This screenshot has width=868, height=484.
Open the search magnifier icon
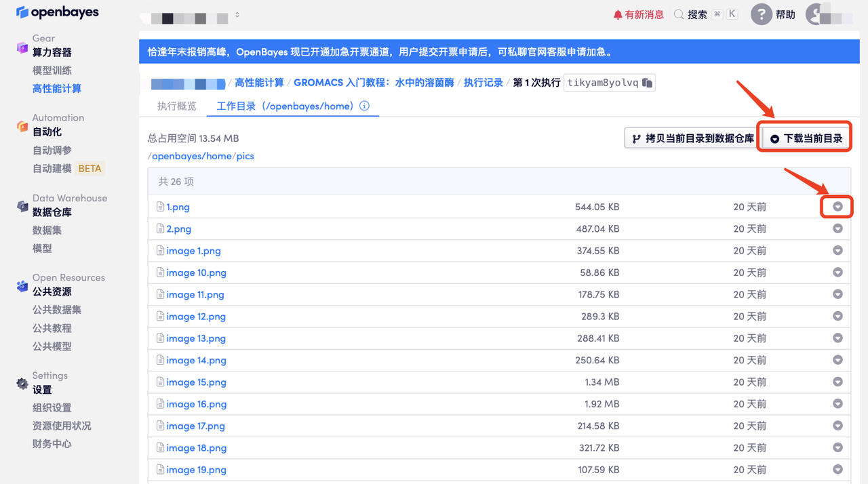(x=678, y=13)
